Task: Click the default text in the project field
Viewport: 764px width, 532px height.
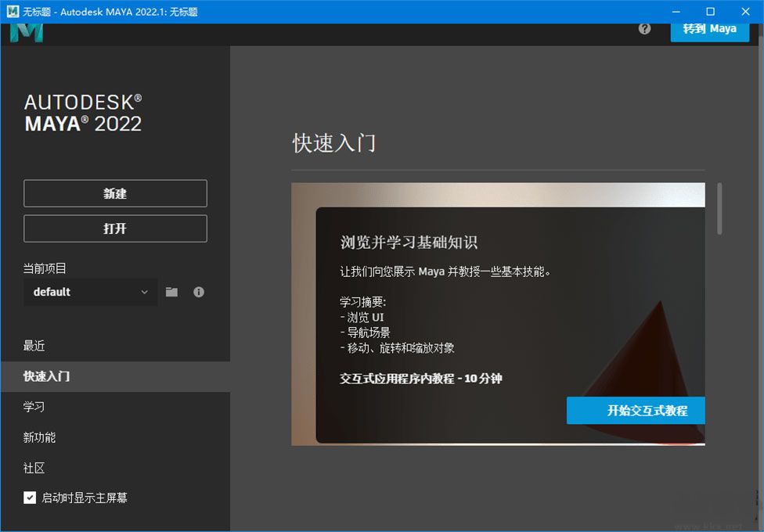Action: pos(50,292)
